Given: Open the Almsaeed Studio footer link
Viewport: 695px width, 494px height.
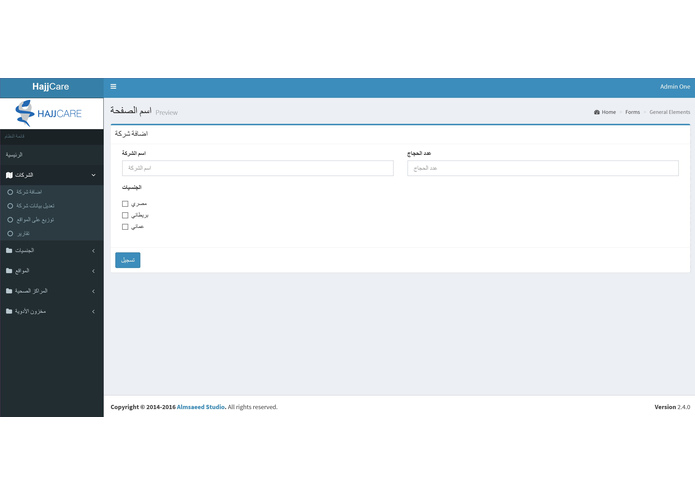Looking at the screenshot, I should coord(201,407).
